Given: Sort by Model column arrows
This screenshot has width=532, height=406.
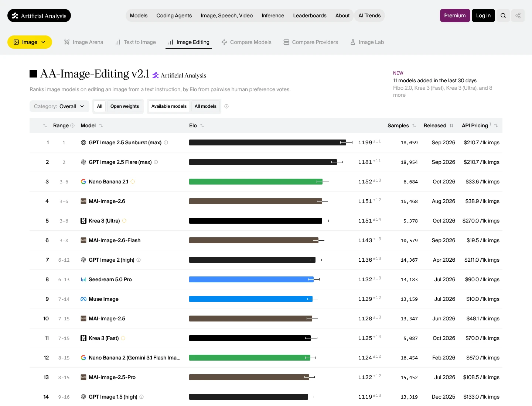Looking at the screenshot, I should click(101, 125).
